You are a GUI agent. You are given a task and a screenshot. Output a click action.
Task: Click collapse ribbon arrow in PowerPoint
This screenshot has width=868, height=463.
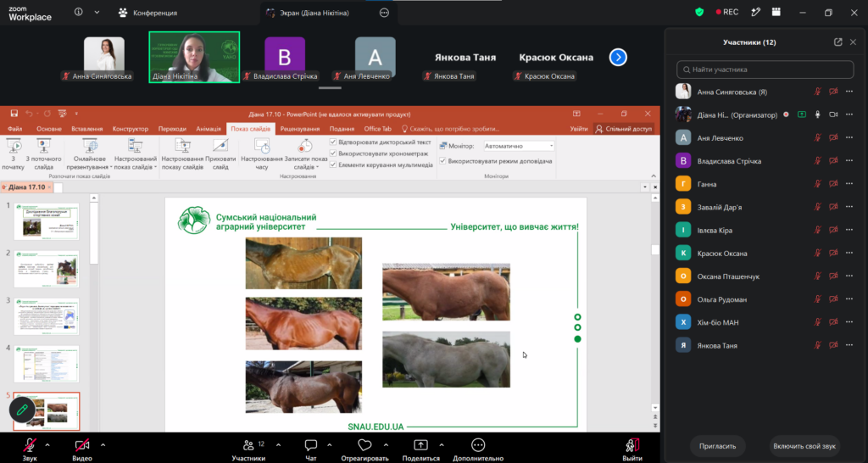654,176
